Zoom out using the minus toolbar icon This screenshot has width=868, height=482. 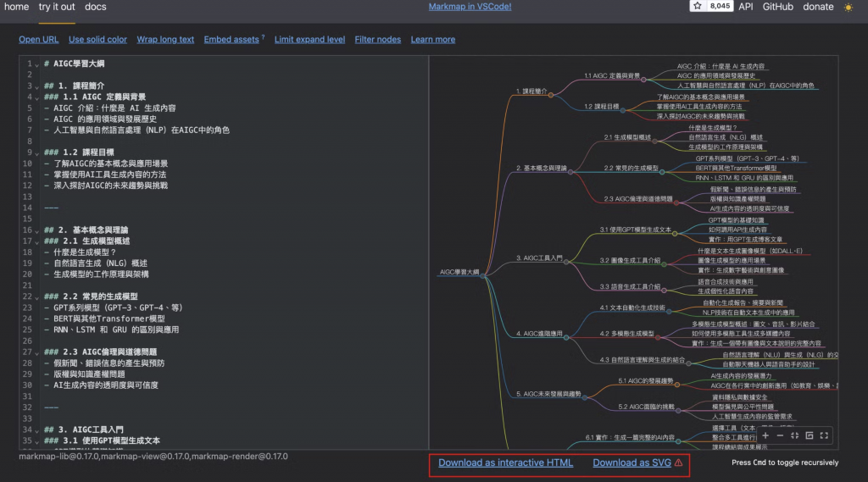click(x=780, y=435)
